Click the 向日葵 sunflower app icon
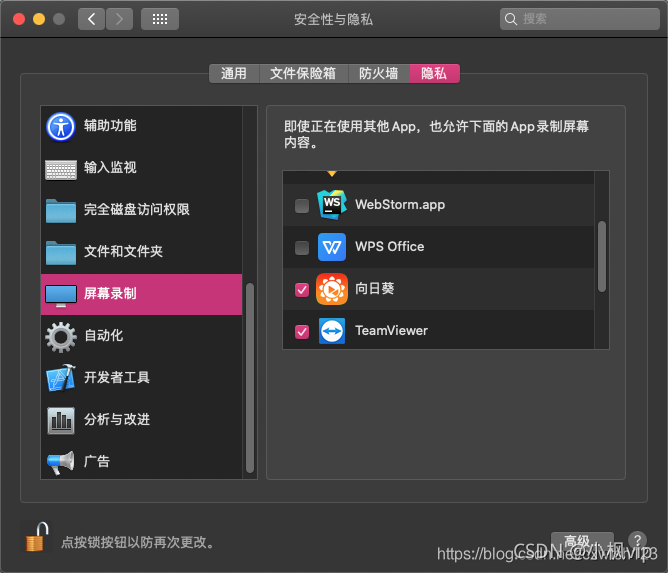Screen dimensions: 668x573 [332, 289]
